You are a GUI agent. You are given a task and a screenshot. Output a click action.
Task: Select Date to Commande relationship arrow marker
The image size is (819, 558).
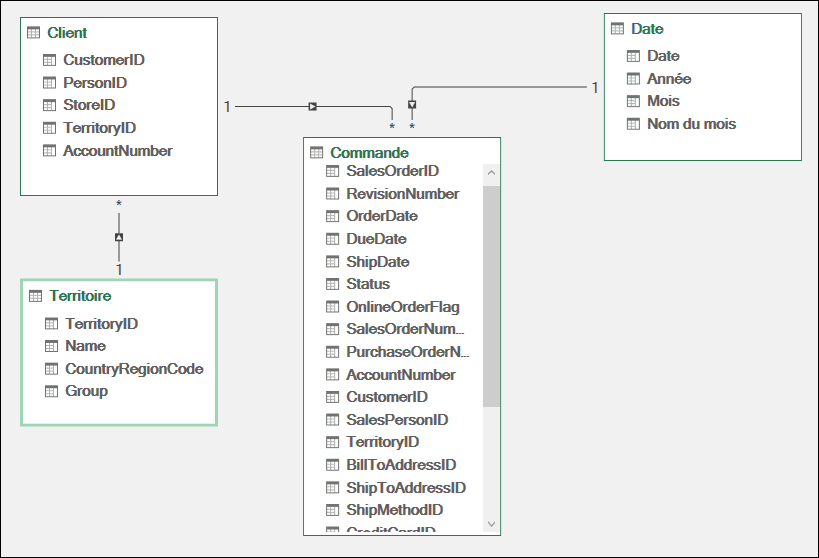tap(412, 104)
